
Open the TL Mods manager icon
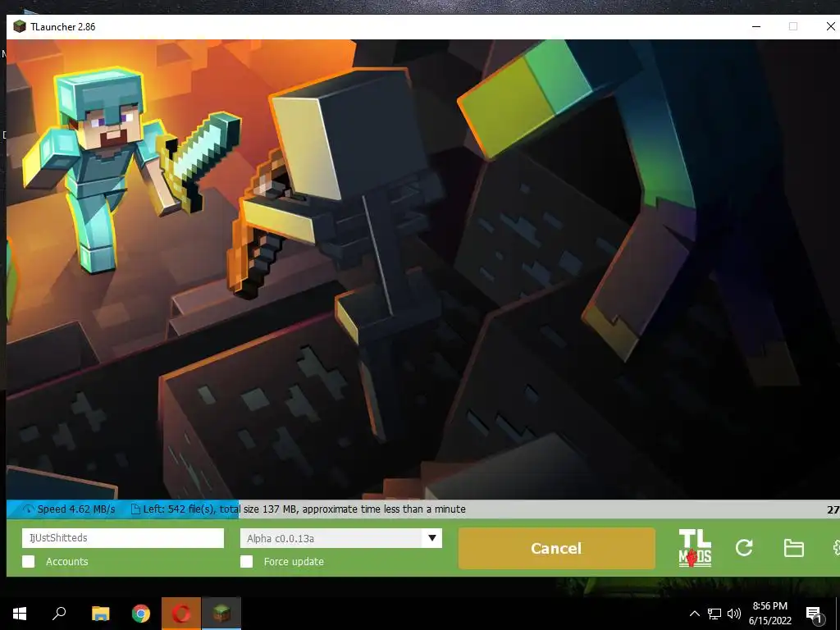pyautogui.click(x=695, y=548)
